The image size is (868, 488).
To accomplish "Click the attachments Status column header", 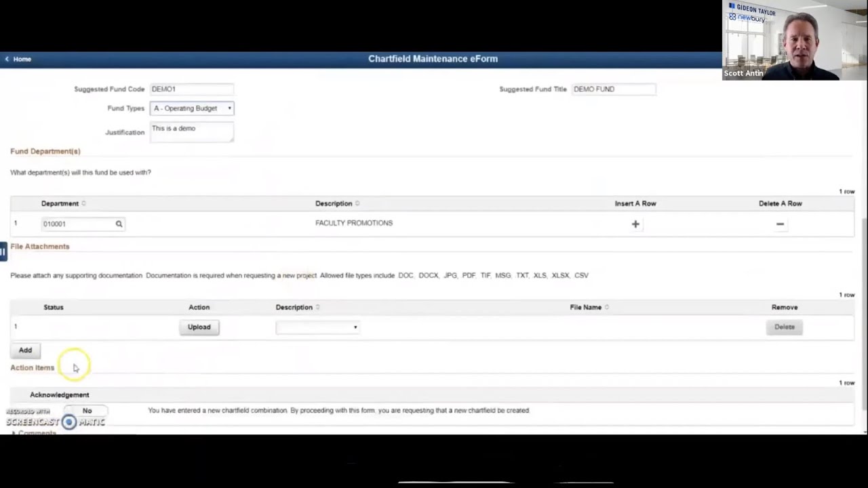I will tap(54, 307).
